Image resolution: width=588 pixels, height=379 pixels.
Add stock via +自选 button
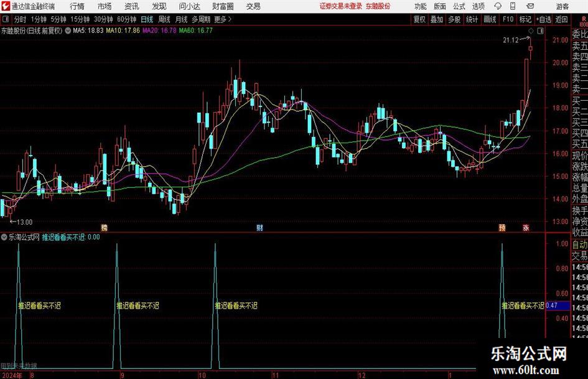(x=544, y=19)
